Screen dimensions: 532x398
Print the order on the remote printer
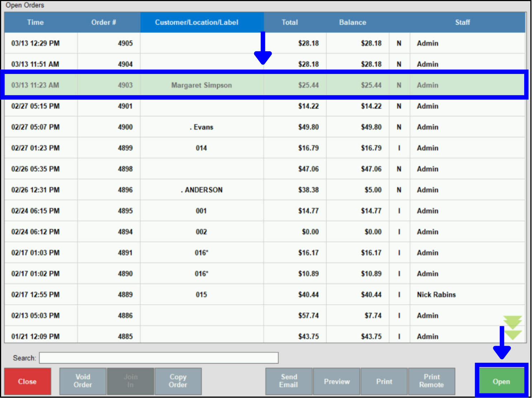pyautogui.click(x=432, y=381)
